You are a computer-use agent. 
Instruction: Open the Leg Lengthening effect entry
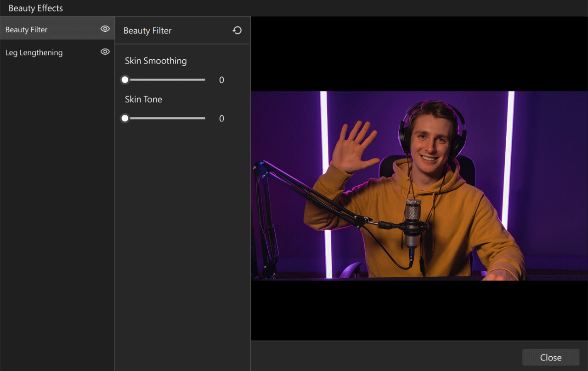(34, 53)
